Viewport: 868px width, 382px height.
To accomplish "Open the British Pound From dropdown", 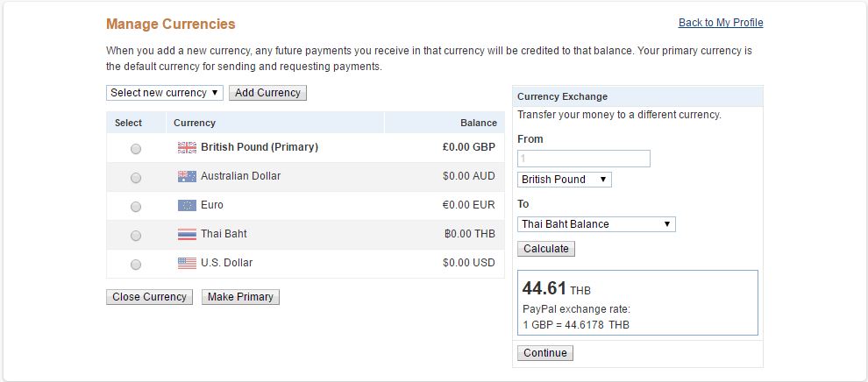I will 564,180.
